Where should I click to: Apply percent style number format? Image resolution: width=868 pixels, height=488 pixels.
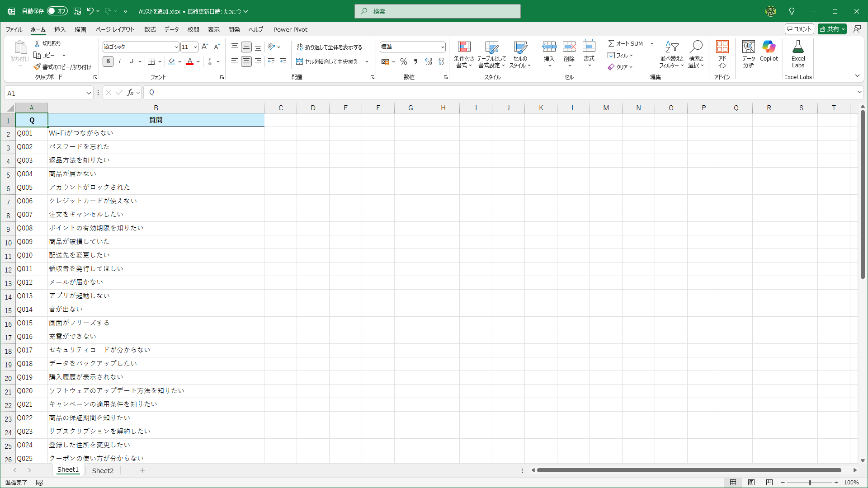(404, 61)
